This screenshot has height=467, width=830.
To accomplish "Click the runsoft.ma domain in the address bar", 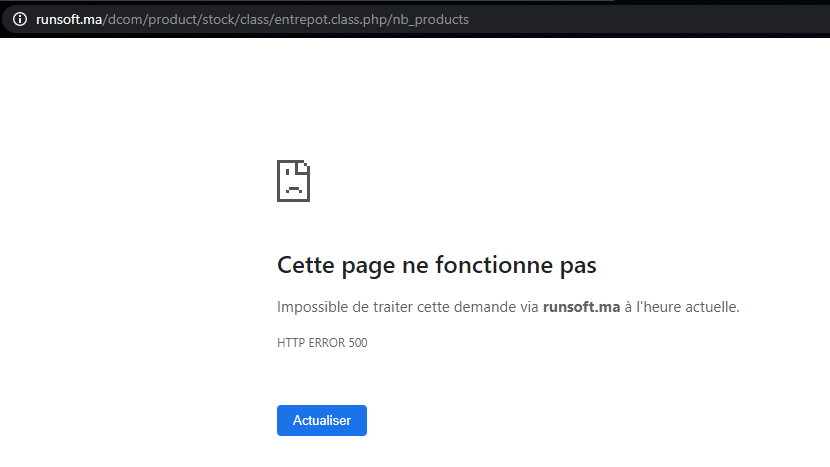I will 68,19.
